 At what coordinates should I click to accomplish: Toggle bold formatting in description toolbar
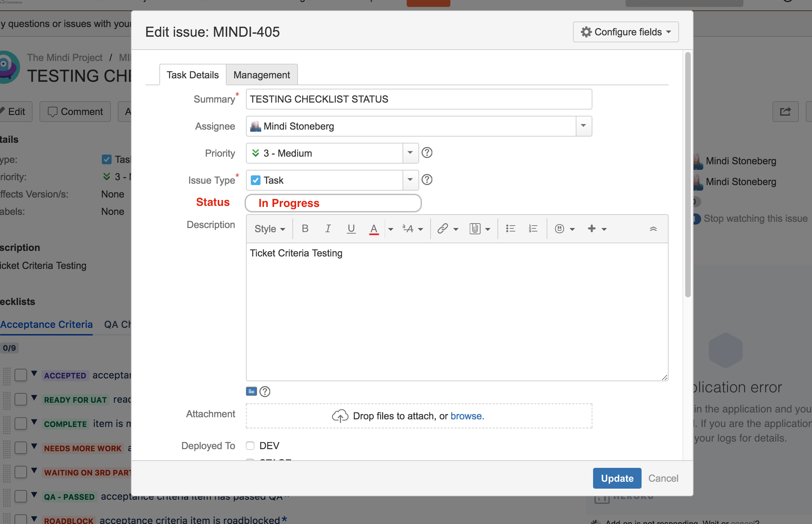[305, 229]
